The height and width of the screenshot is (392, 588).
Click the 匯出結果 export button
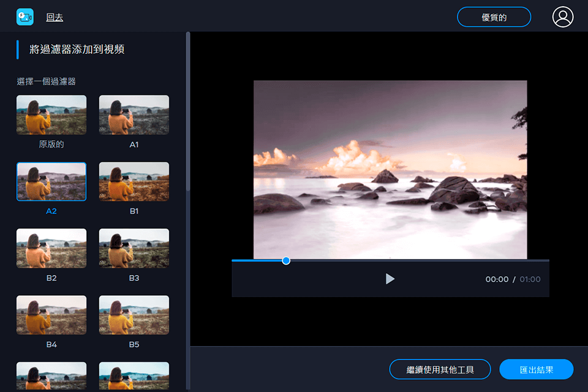point(536,369)
